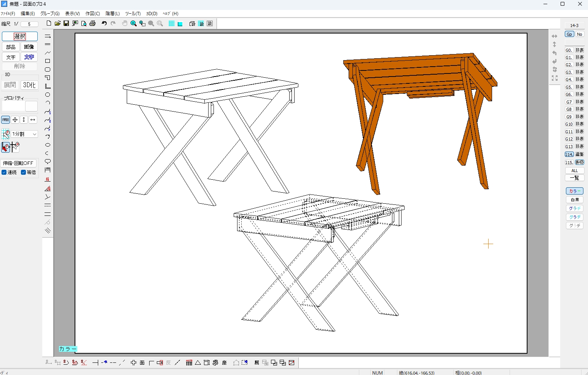Save the drawing using the floppy disk icon
This screenshot has height=375, width=588.
(67, 23)
